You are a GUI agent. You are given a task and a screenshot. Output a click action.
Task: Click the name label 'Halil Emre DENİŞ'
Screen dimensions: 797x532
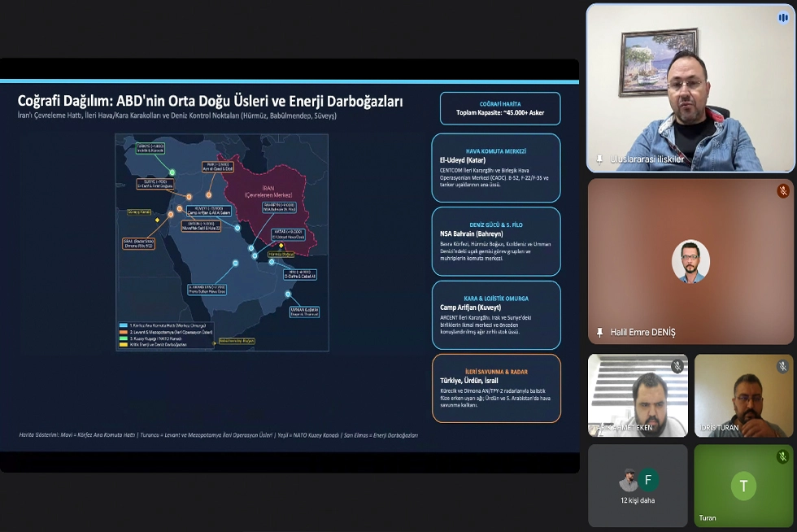(x=643, y=332)
